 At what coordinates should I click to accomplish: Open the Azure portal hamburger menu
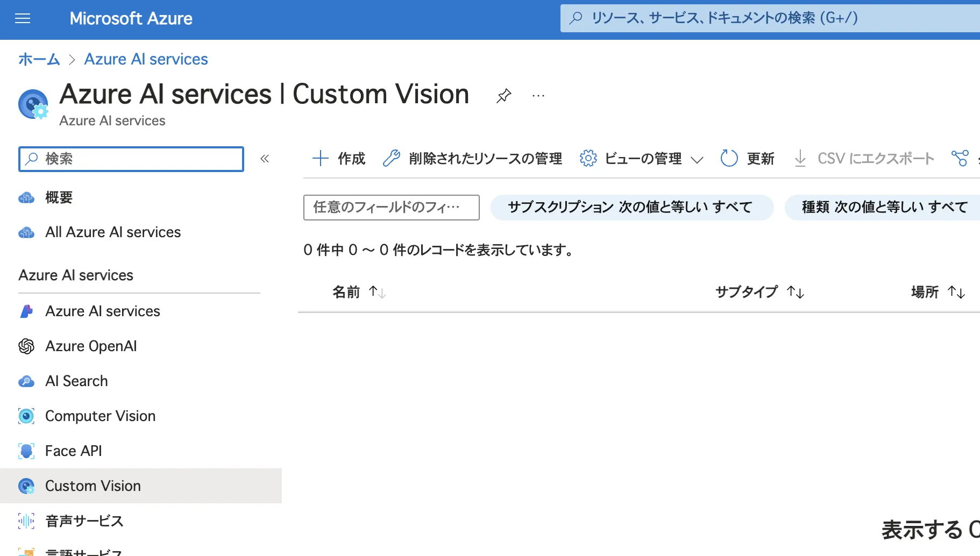coord(22,18)
